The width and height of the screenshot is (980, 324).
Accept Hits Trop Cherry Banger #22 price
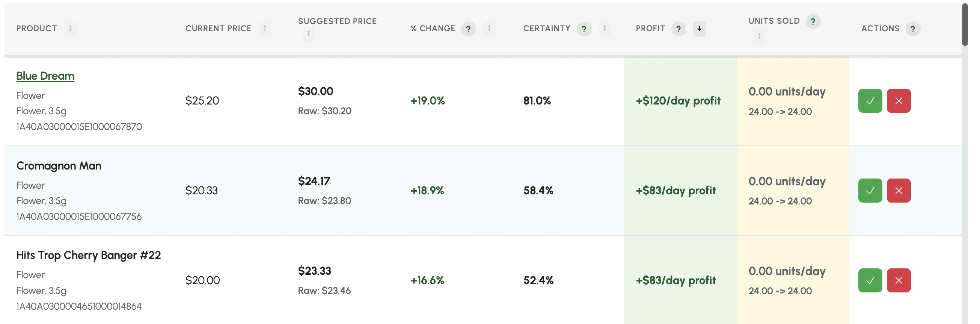click(x=870, y=280)
